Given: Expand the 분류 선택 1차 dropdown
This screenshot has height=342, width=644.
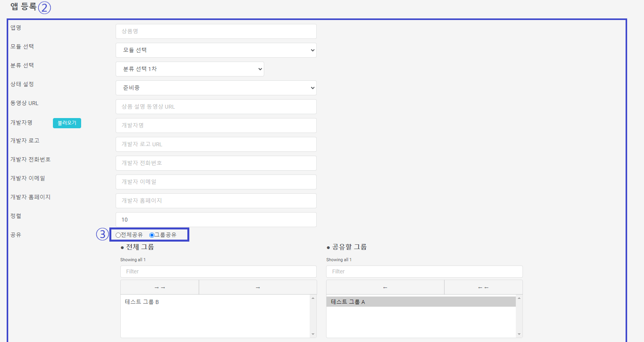Looking at the screenshot, I should tap(190, 69).
